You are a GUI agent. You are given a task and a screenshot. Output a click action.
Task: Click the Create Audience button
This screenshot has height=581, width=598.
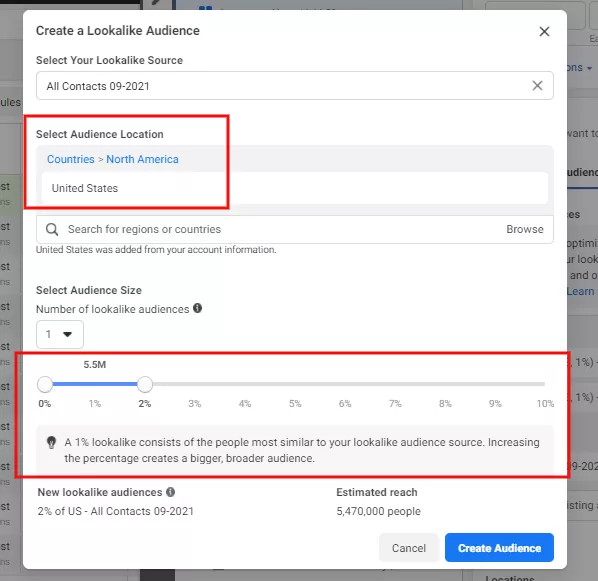(499, 548)
